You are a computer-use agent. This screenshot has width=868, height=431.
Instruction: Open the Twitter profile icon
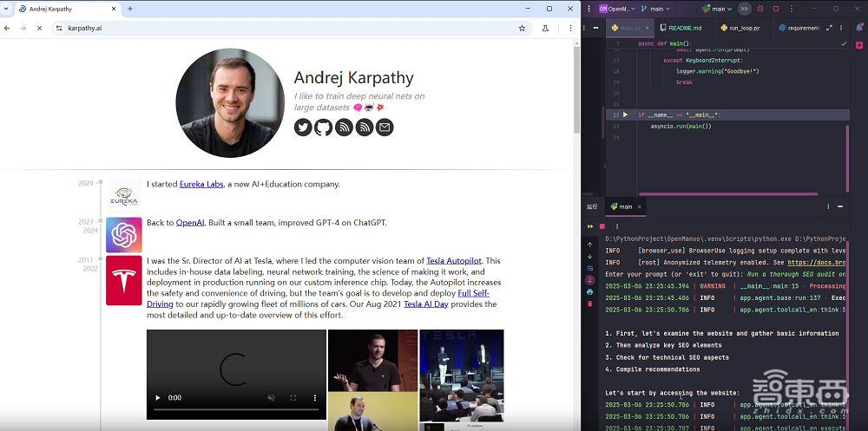click(x=303, y=127)
